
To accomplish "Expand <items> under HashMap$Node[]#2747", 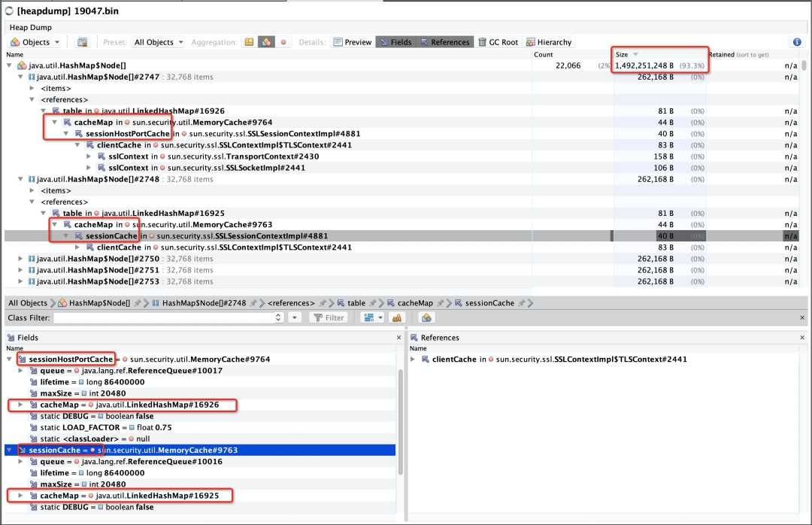I will 32,88.
